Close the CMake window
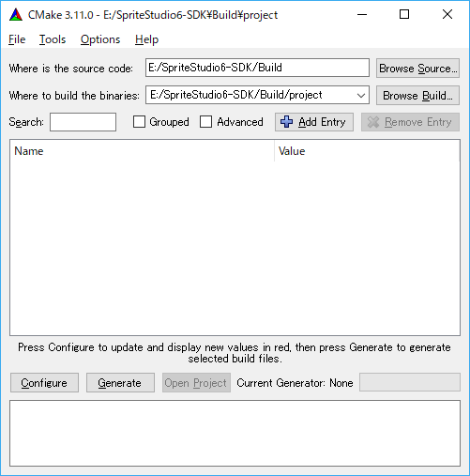This screenshot has height=476, width=470. (x=447, y=14)
